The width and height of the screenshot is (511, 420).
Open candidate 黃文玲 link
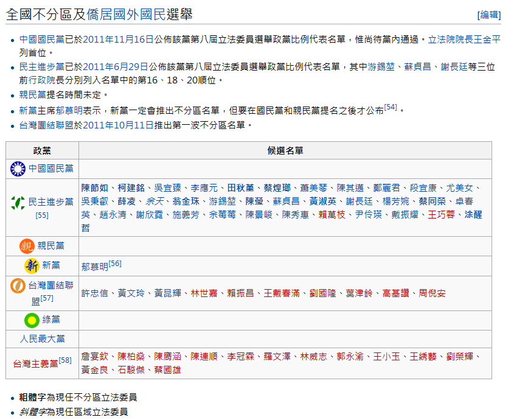(x=131, y=293)
